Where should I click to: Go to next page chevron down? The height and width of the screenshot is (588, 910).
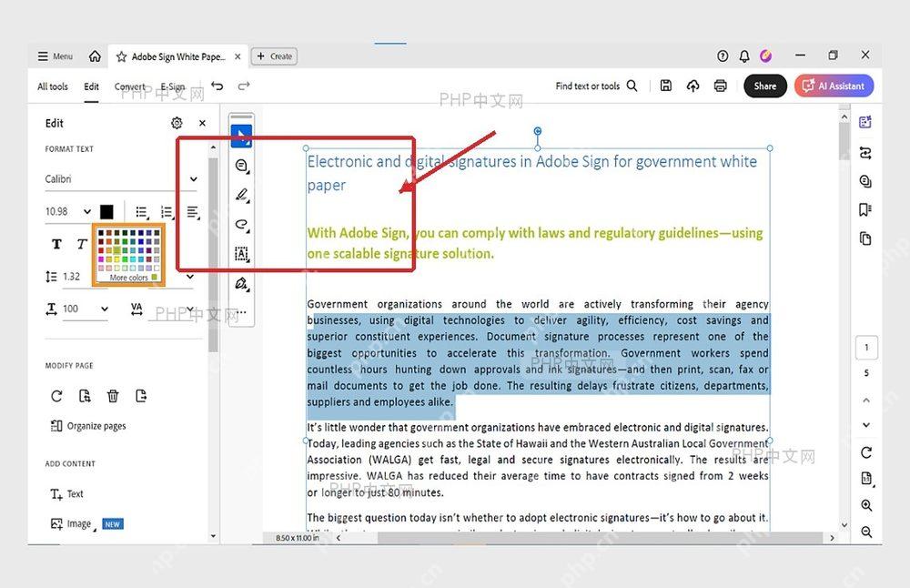pyautogui.click(x=866, y=425)
